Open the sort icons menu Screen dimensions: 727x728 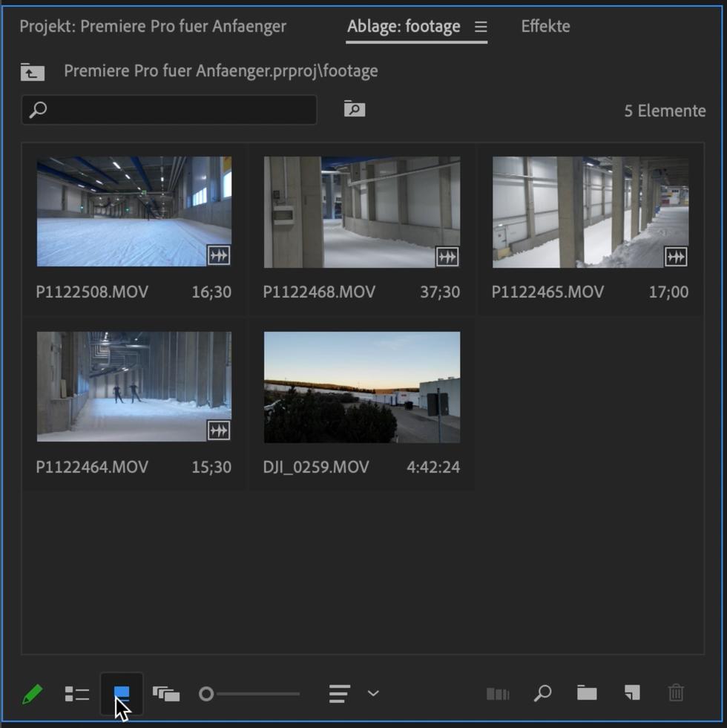coord(339,694)
